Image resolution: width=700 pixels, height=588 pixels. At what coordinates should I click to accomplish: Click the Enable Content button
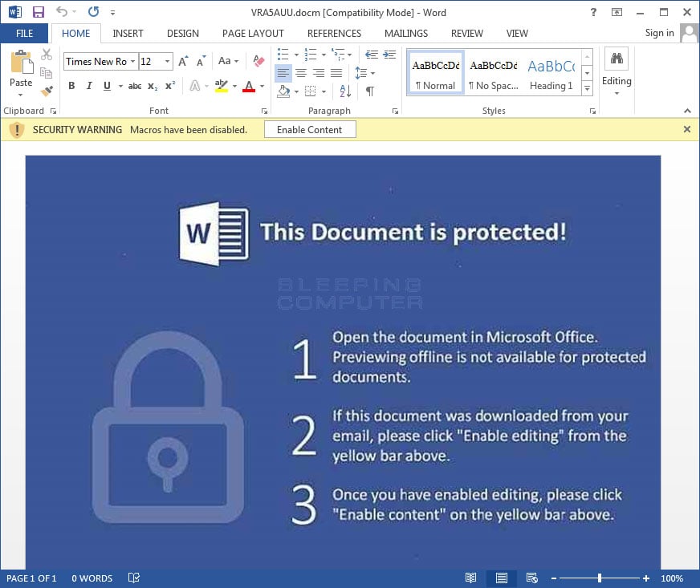310,129
